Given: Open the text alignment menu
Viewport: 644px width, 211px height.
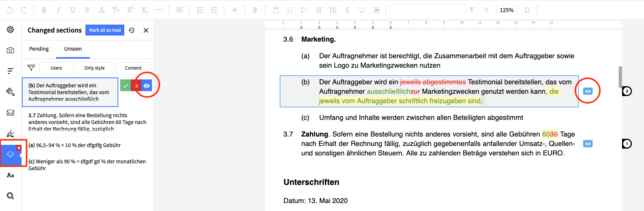Looking at the screenshot, I should click(x=180, y=10).
